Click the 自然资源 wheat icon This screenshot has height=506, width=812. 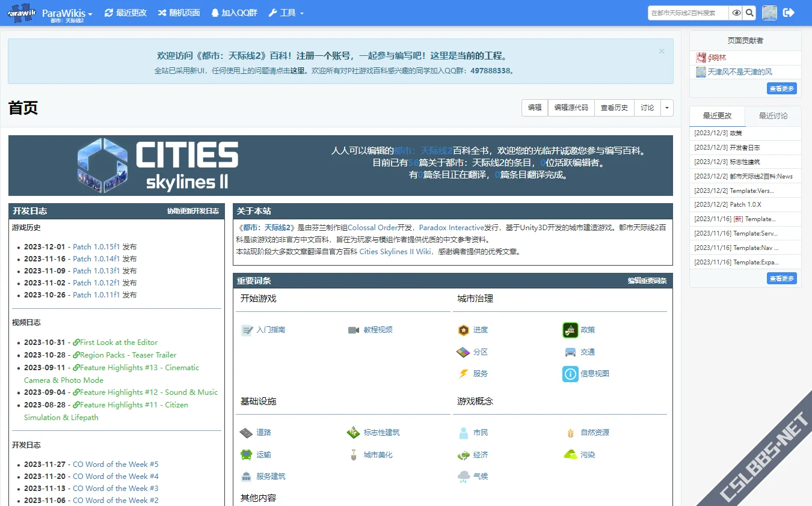pyautogui.click(x=570, y=433)
